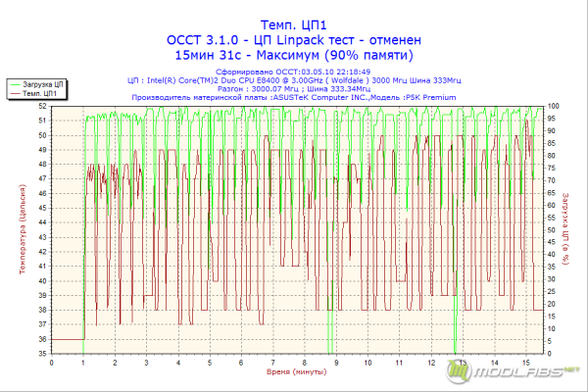This screenshot has width=588, height=392.
Task: Click the green 'Загрузка ЦП' legend entry
Action: [37, 85]
